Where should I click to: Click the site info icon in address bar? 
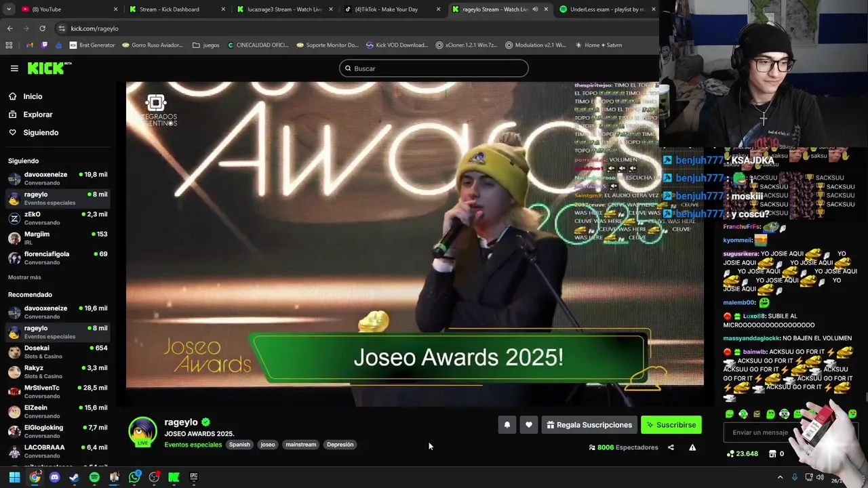click(x=62, y=28)
